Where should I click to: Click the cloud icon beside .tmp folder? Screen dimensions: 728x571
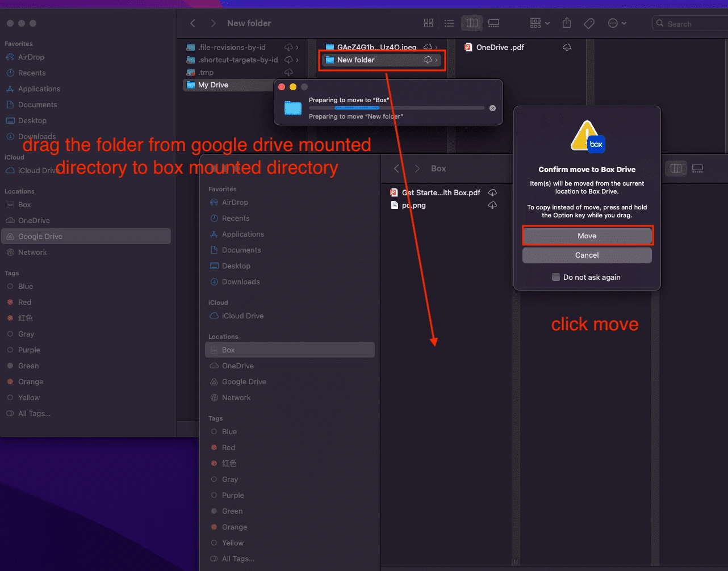(x=288, y=72)
